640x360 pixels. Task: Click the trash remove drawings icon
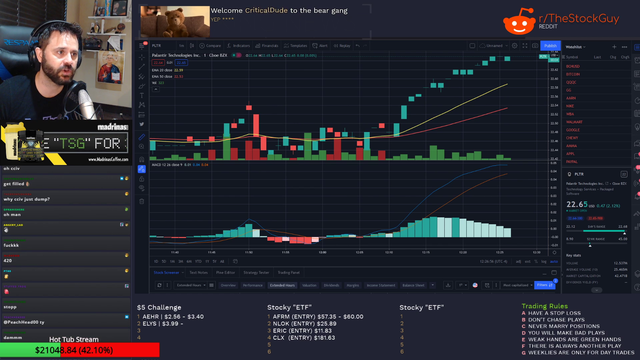click(x=142, y=201)
